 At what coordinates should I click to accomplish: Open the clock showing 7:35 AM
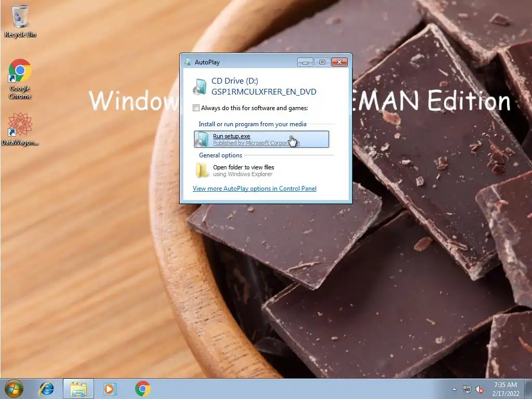point(506,389)
